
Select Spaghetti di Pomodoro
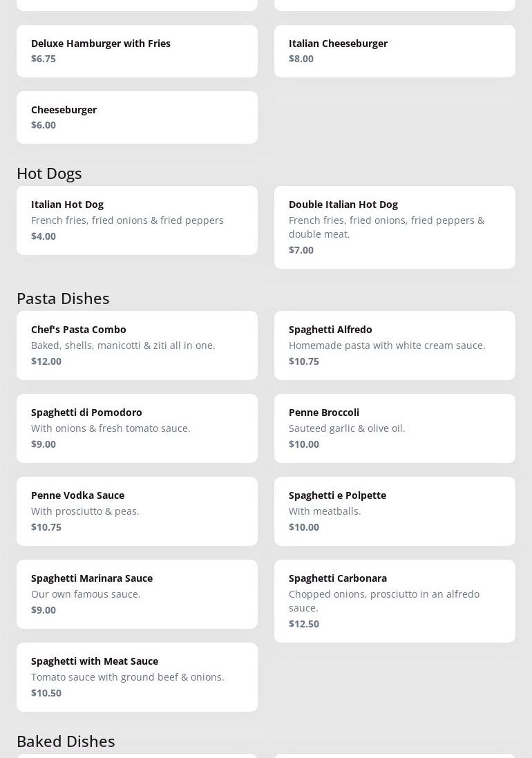pyautogui.click(x=137, y=428)
